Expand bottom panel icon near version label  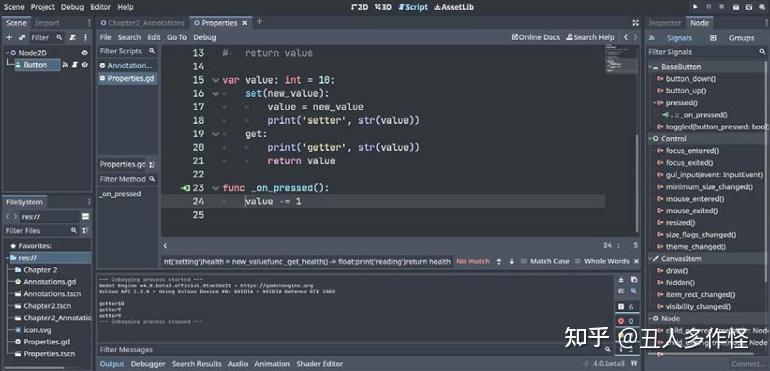pyautogui.click(x=634, y=364)
